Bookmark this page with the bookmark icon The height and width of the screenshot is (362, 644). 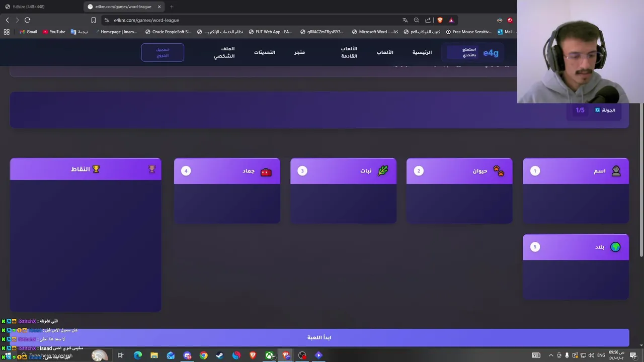[x=94, y=20]
